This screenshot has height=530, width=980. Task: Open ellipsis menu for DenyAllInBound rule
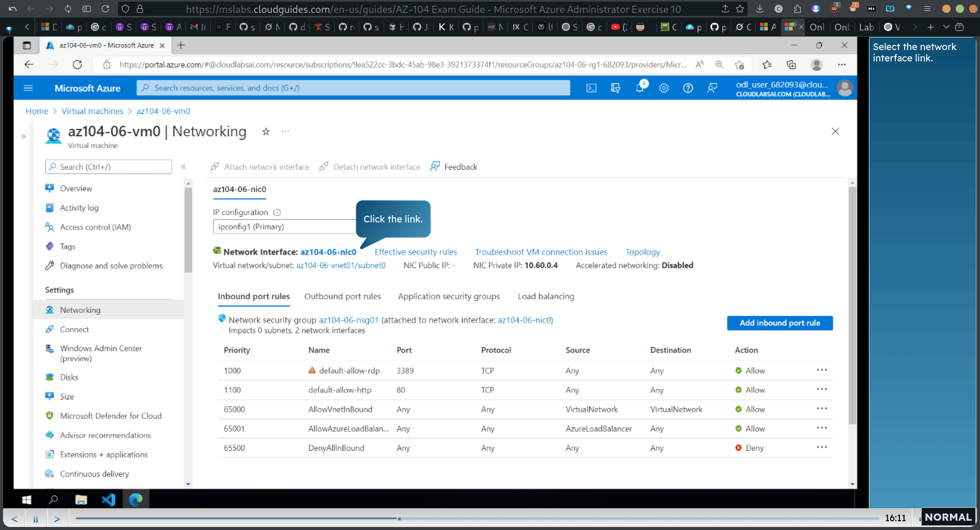pyautogui.click(x=822, y=447)
